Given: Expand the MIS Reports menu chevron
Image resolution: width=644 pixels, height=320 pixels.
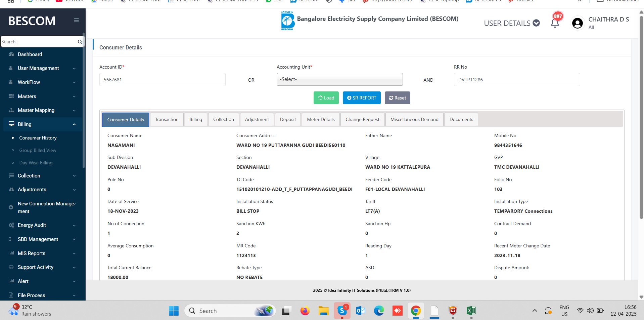Looking at the screenshot, I should click(74, 253).
